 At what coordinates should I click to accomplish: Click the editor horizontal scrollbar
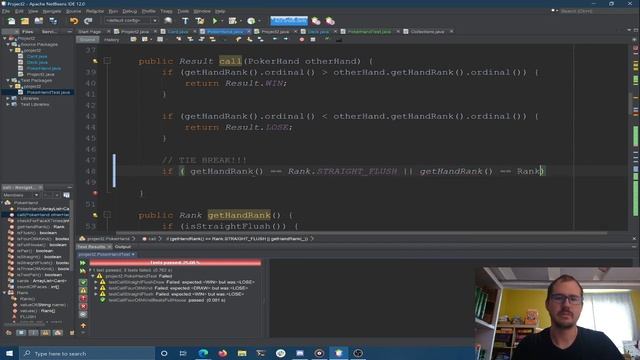[361, 233]
